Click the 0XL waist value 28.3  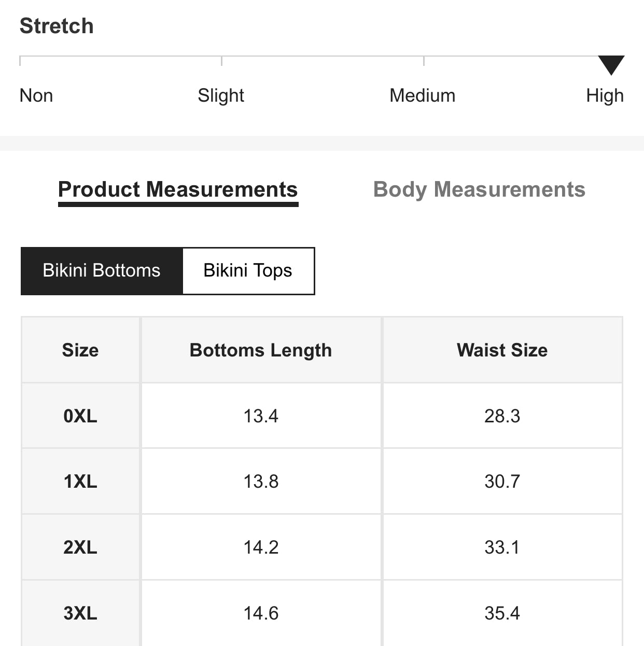502,416
